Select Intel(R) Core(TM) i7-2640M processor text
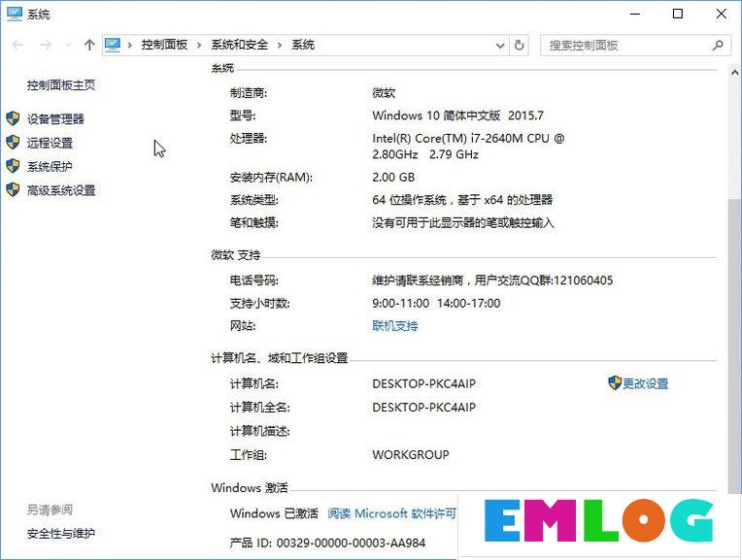742x560 pixels. click(468, 147)
